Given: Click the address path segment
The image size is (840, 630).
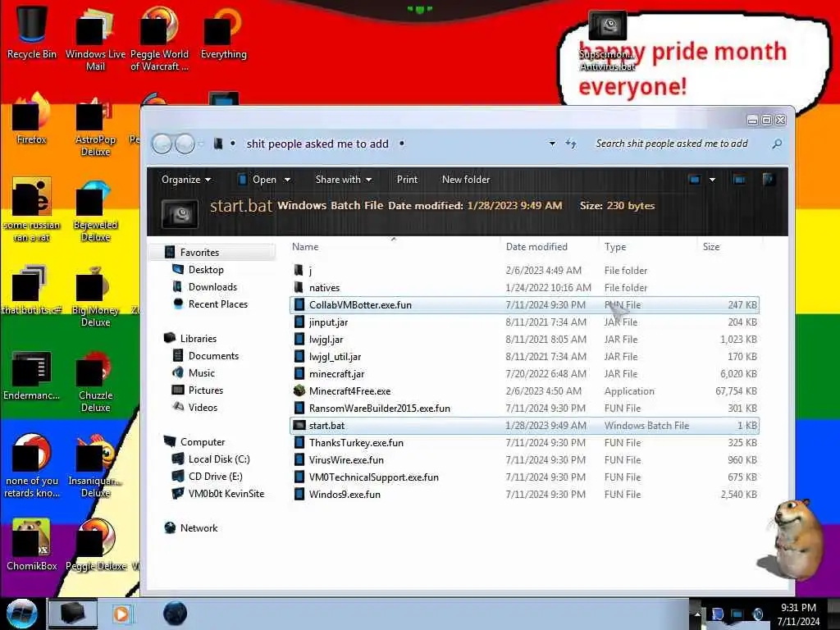Looking at the screenshot, I should tap(317, 144).
